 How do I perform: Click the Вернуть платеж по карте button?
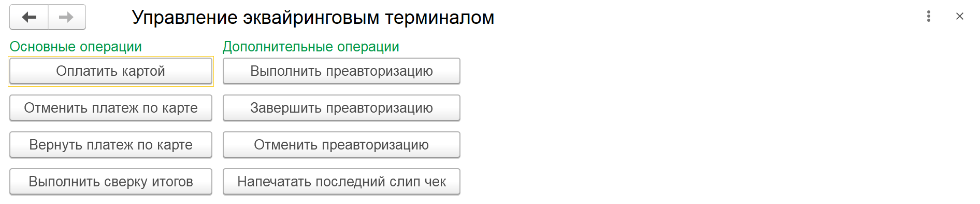pyautogui.click(x=111, y=145)
